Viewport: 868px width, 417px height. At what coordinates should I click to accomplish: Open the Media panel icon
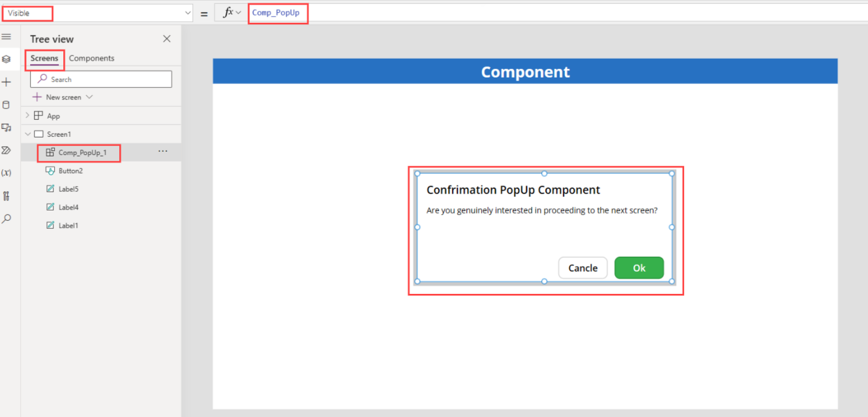[x=7, y=127]
